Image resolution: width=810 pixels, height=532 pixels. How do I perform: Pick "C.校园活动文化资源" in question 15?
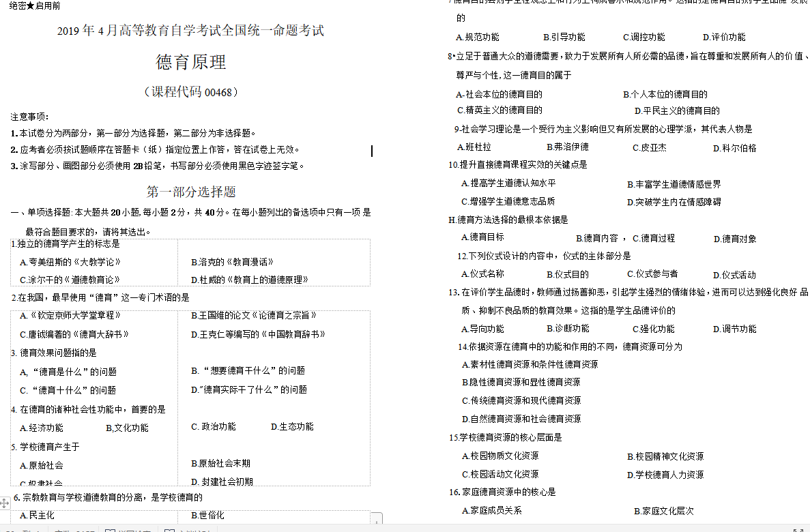click(x=500, y=474)
